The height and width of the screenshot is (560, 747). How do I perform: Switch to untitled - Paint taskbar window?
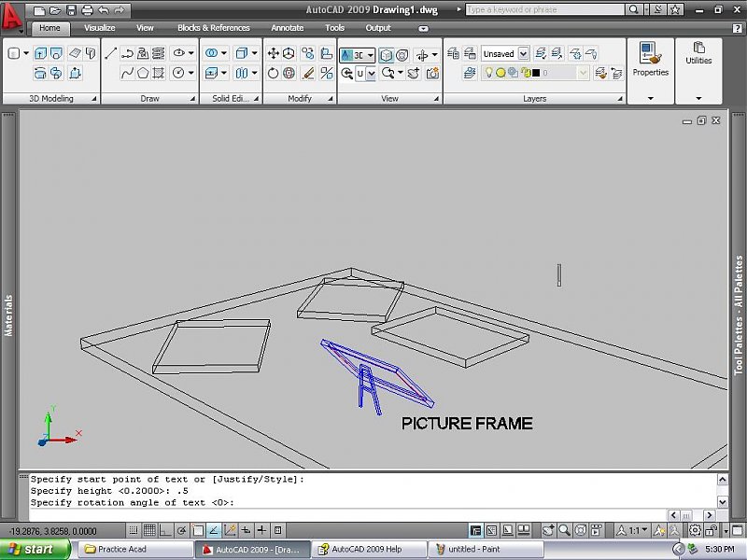(486, 549)
